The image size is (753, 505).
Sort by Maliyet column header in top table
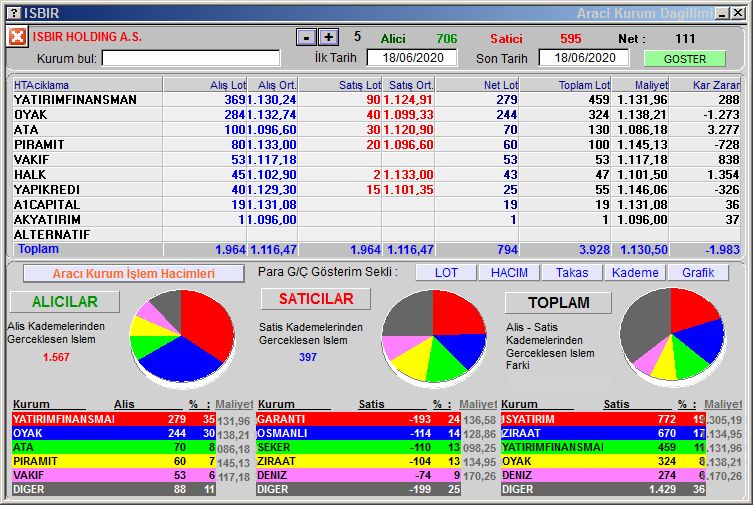tap(640, 85)
